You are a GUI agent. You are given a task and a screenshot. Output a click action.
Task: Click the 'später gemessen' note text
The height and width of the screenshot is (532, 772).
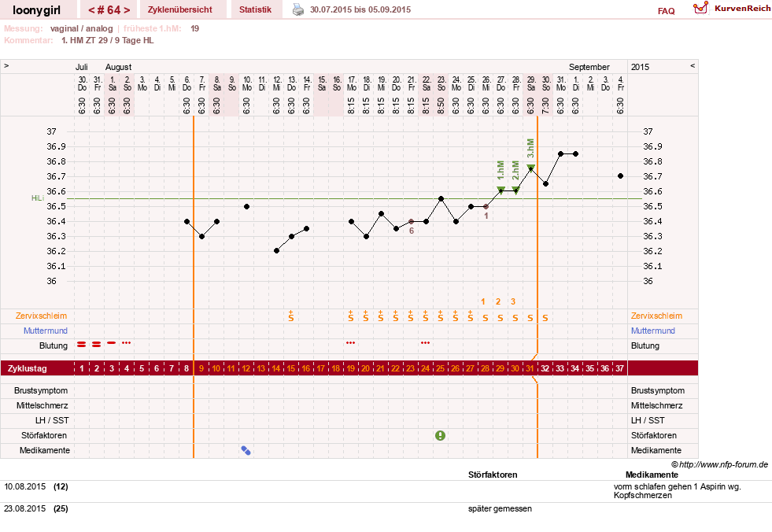coord(500,509)
